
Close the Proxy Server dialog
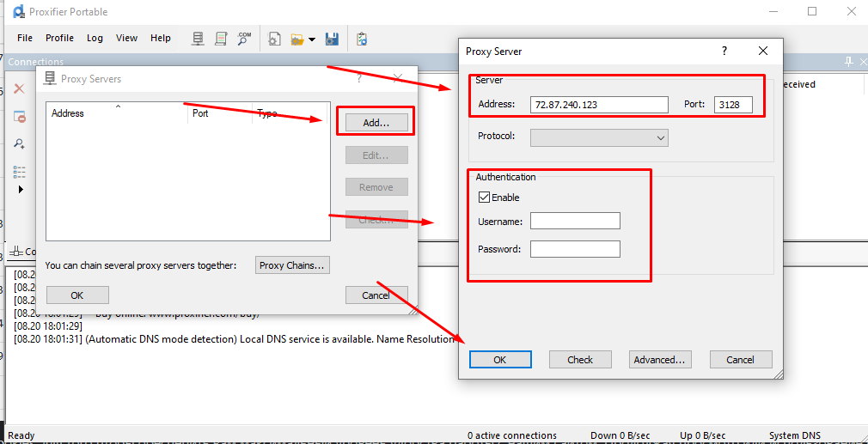tap(763, 51)
